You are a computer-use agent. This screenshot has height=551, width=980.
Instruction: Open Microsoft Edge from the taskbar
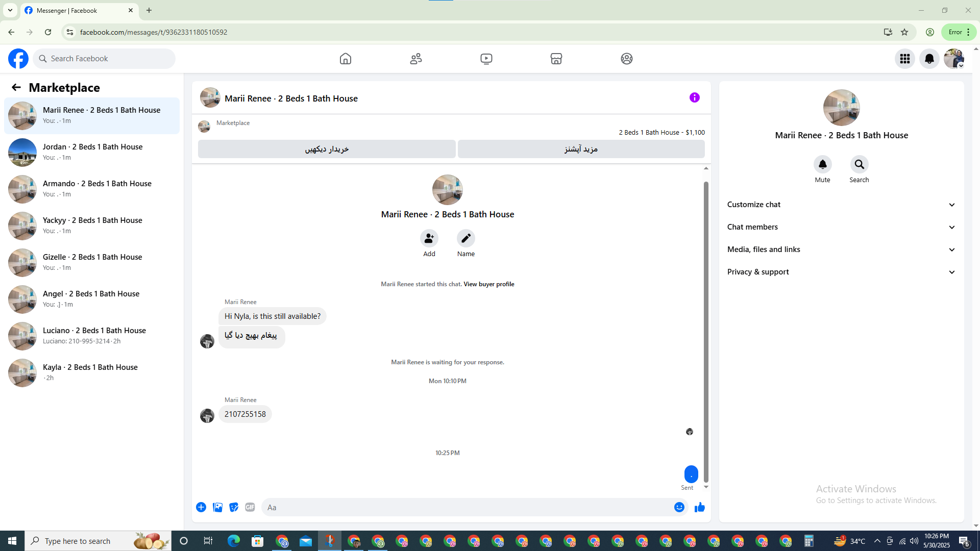click(x=234, y=541)
